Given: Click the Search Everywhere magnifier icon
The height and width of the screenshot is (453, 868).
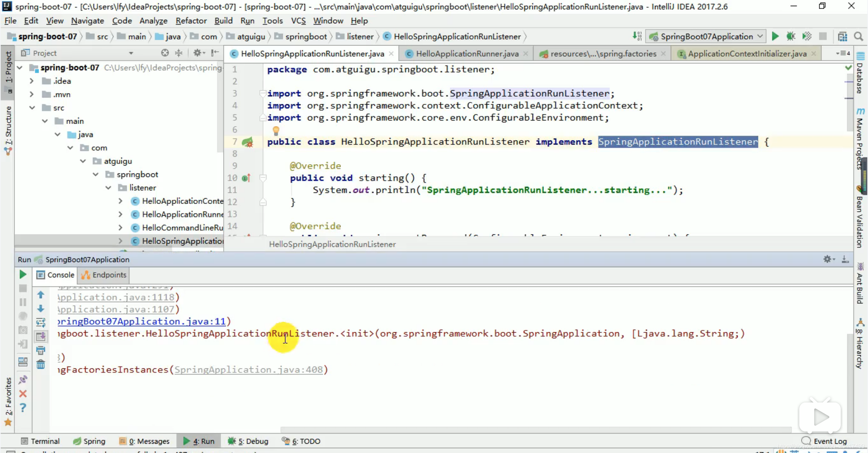Looking at the screenshot, I should 859,36.
